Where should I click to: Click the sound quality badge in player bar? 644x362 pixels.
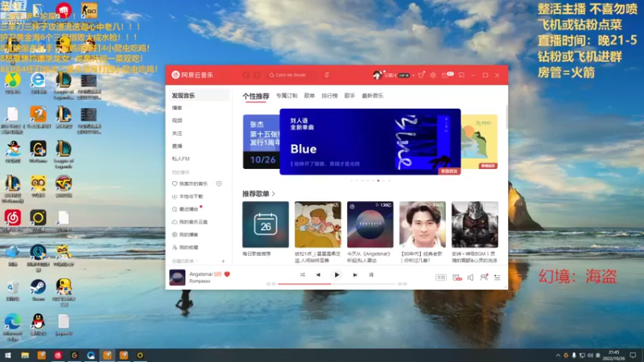point(440,278)
